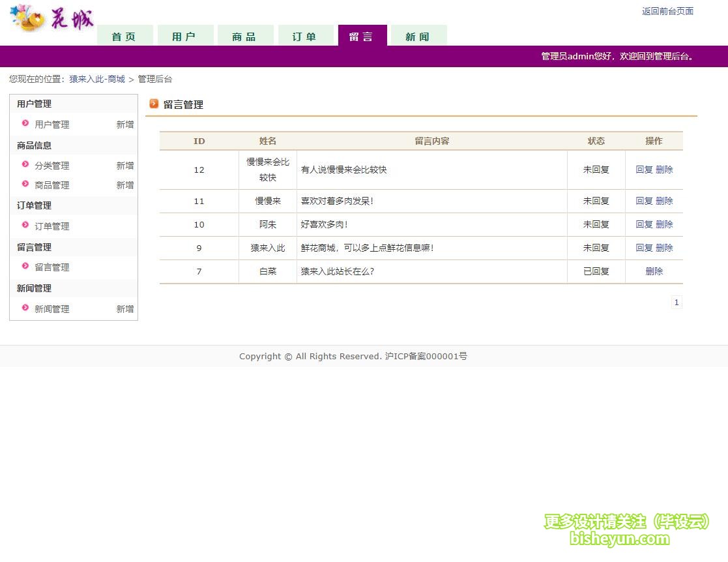The image size is (728, 562).
Task: Click the orange icon beside the 留言管理 heading
Action: click(154, 104)
